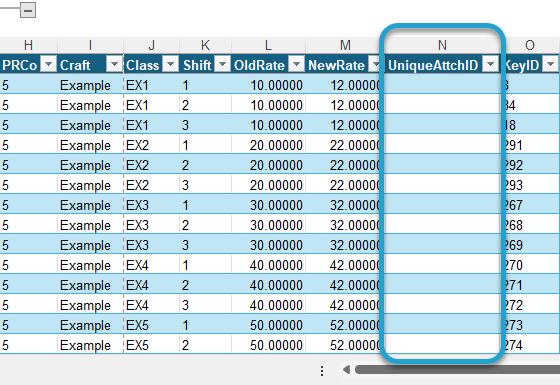This screenshot has height=385, width=560.
Task: Select column H header
Action: [x=28, y=45]
